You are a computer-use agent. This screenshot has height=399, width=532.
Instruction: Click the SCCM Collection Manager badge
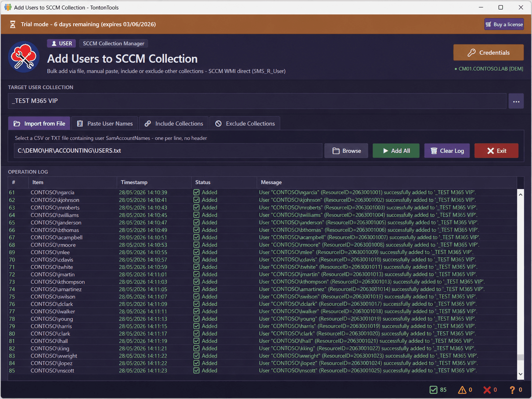click(114, 43)
